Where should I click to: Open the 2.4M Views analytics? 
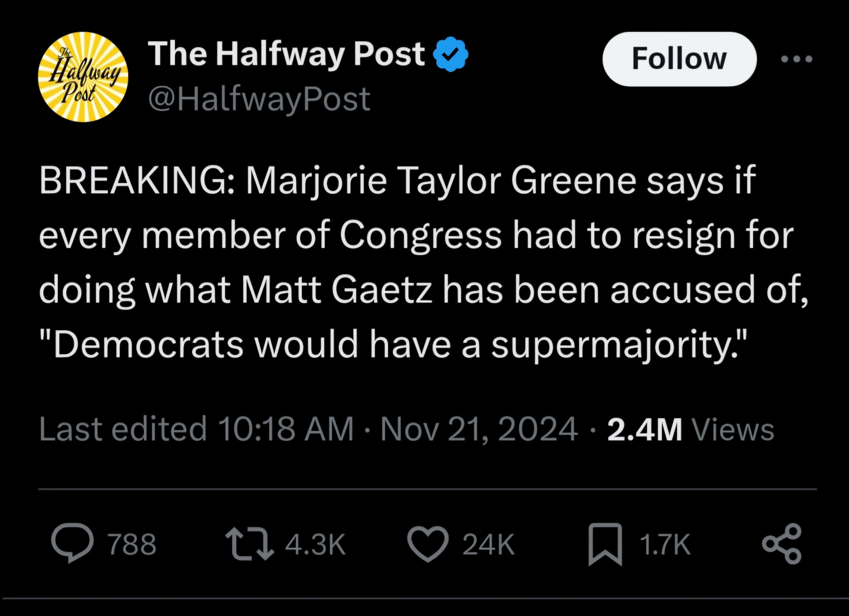[691, 430]
